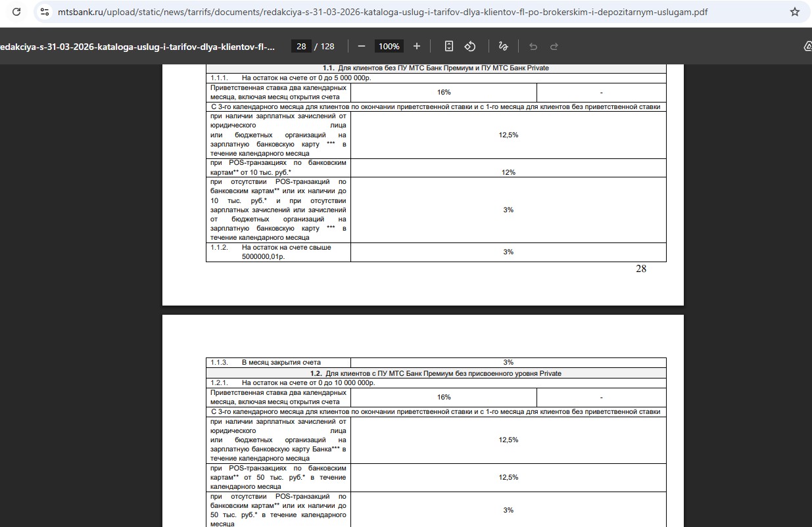Viewport: 812px width, 527px height.
Task: Click the partially visible icon at toolbar's right edge
Action: (x=807, y=46)
